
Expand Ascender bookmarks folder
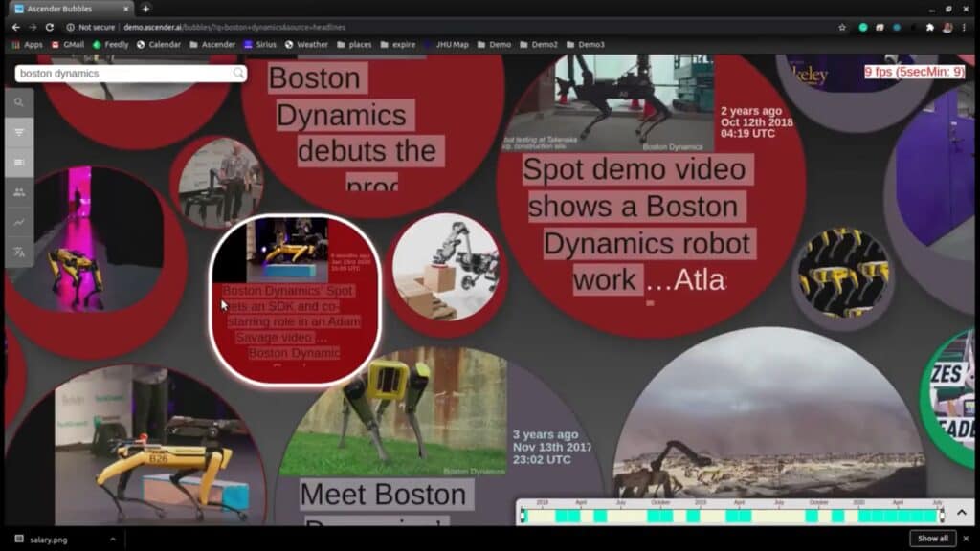[x=212, y=44]
